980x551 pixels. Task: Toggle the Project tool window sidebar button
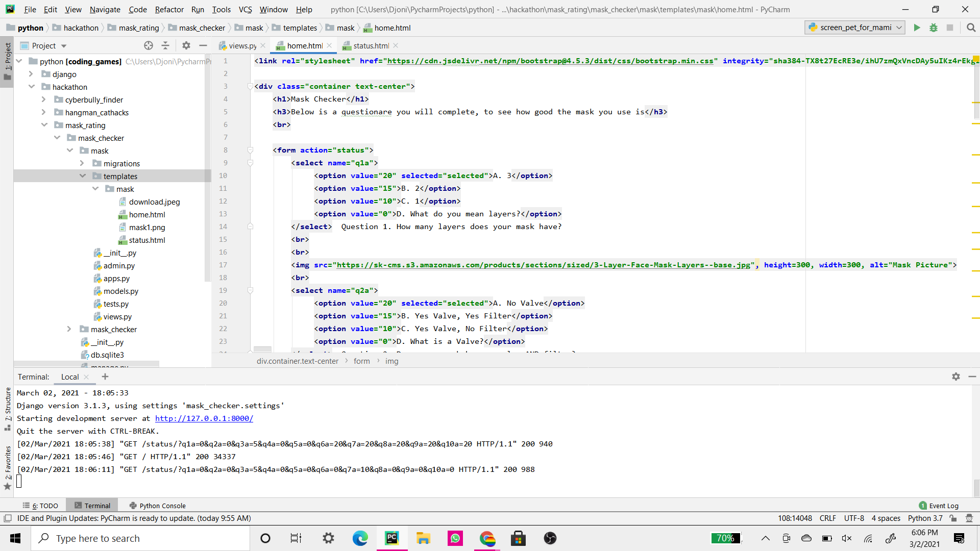coord(7,61)
